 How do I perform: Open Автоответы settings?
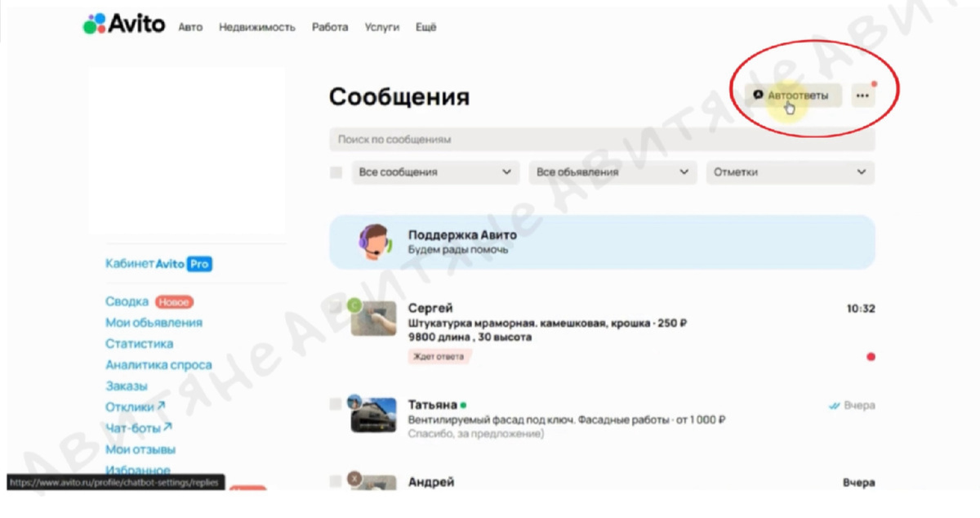(x=792, y=96)
